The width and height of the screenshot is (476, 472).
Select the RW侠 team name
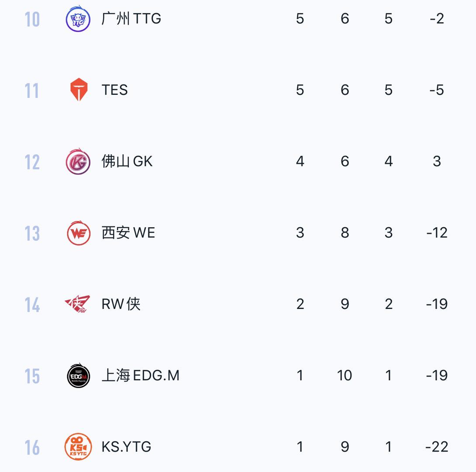tap(121, 304)
